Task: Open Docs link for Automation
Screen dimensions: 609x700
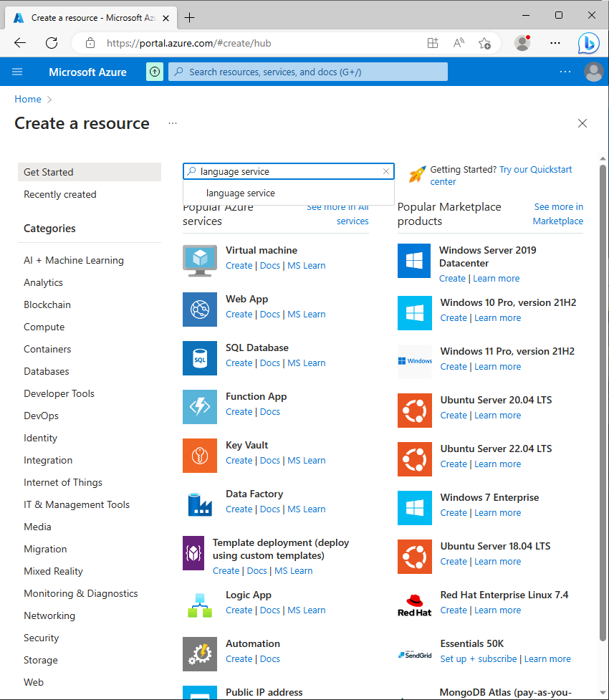Action: coord(269,659)
